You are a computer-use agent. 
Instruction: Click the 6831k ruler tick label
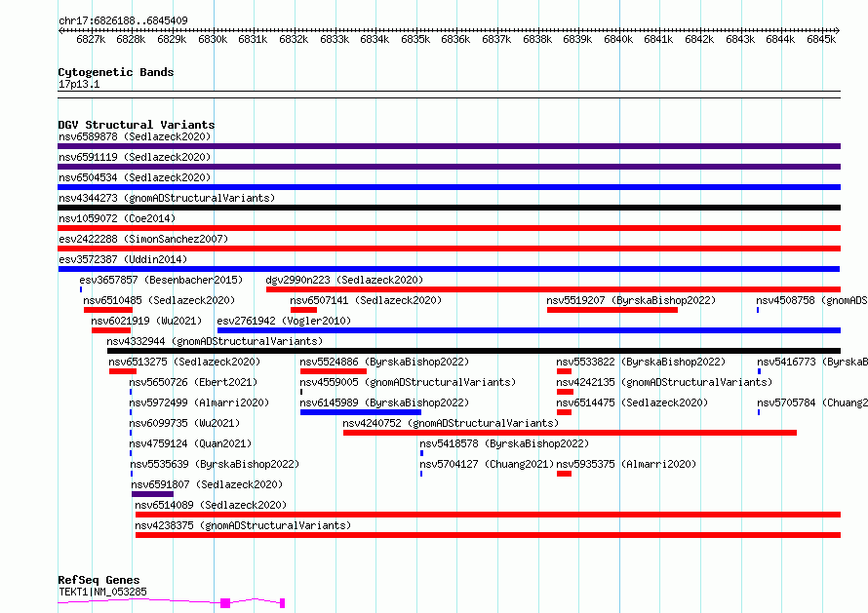253,39
